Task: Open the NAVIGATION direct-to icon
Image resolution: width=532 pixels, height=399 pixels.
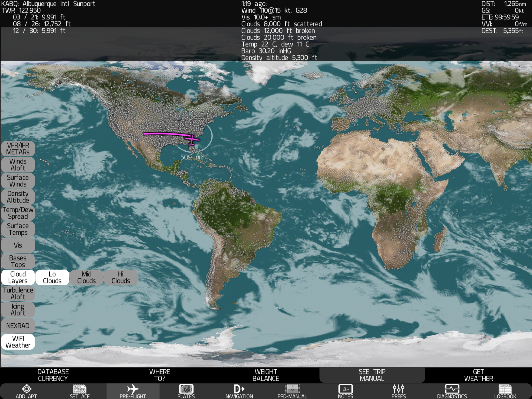Action: click(239, 389)
